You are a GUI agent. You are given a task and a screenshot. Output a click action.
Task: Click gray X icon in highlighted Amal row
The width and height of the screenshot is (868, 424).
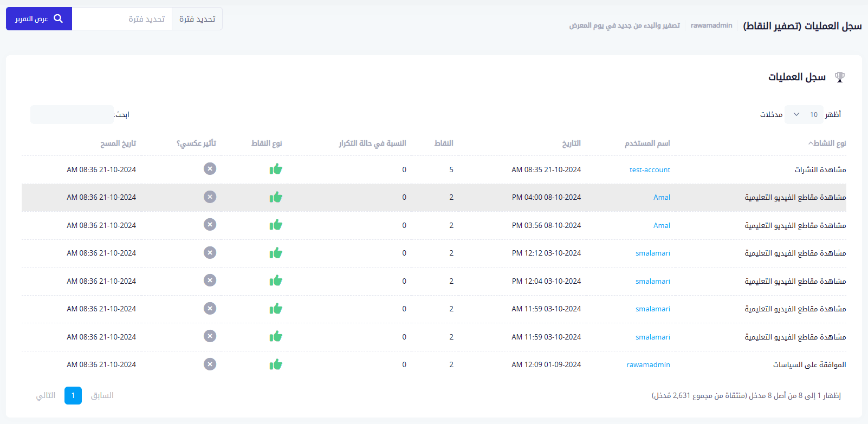(210, 197)
